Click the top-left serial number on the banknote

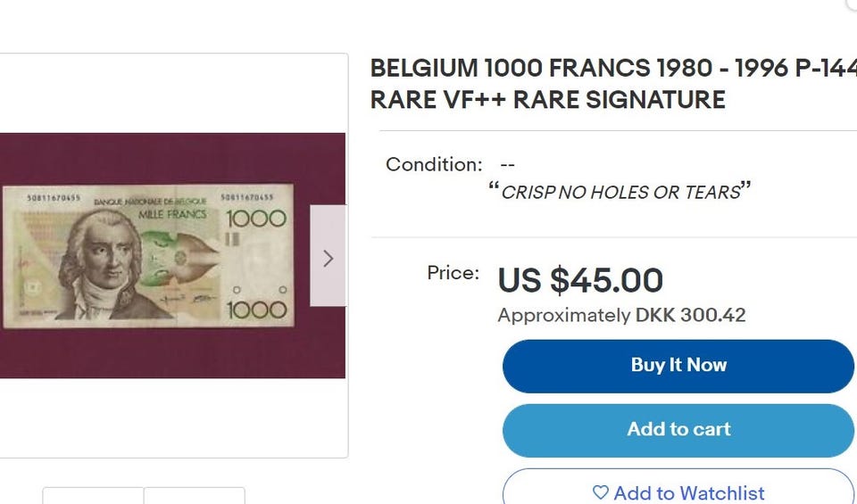click(54, 196)
